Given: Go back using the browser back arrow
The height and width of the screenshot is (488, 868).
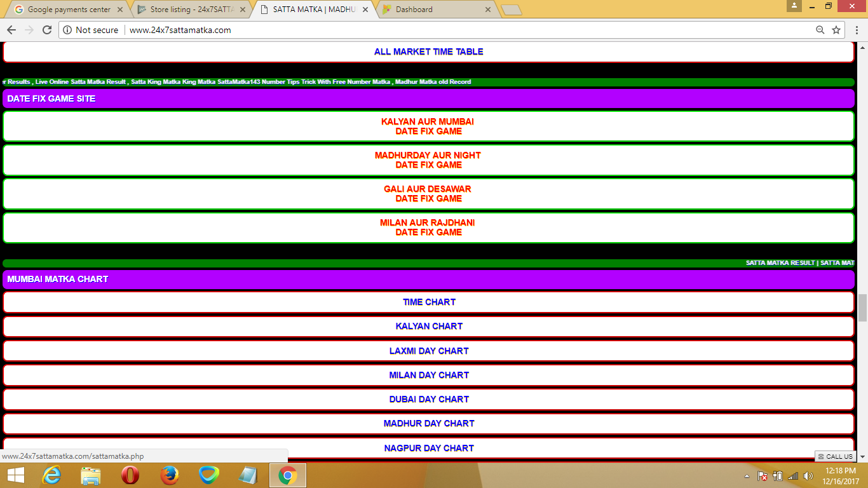Looking at the screenshot, I should tap(11, 30).
